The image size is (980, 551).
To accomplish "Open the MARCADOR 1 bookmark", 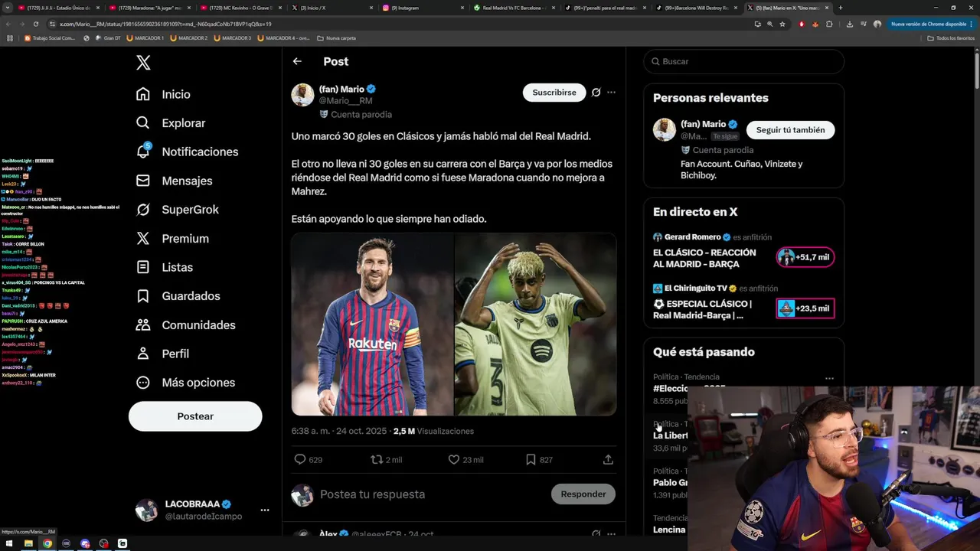I will coord(145,37).
